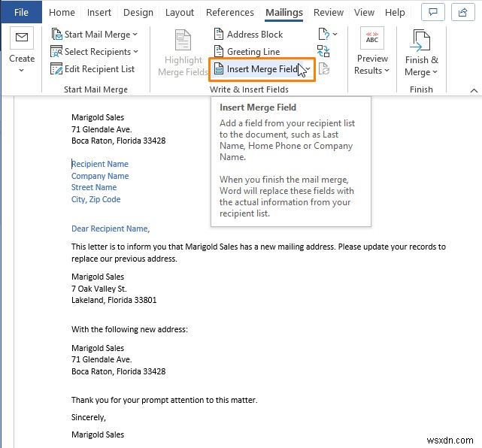Click the 'City, Zip Code' placeholder line
482x448 pixels.
(95, 199)
